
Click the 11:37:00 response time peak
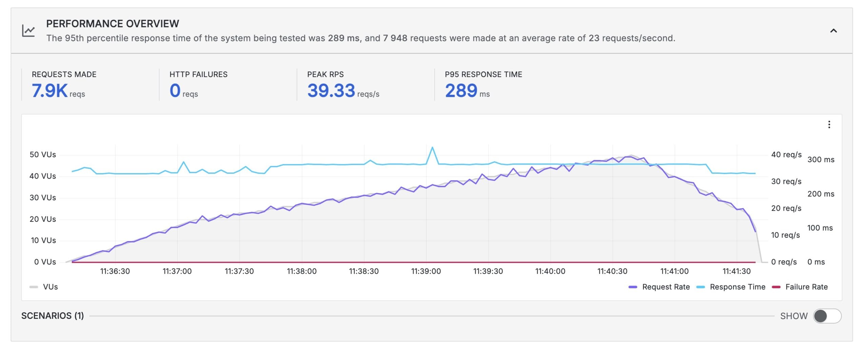(184, 162)
